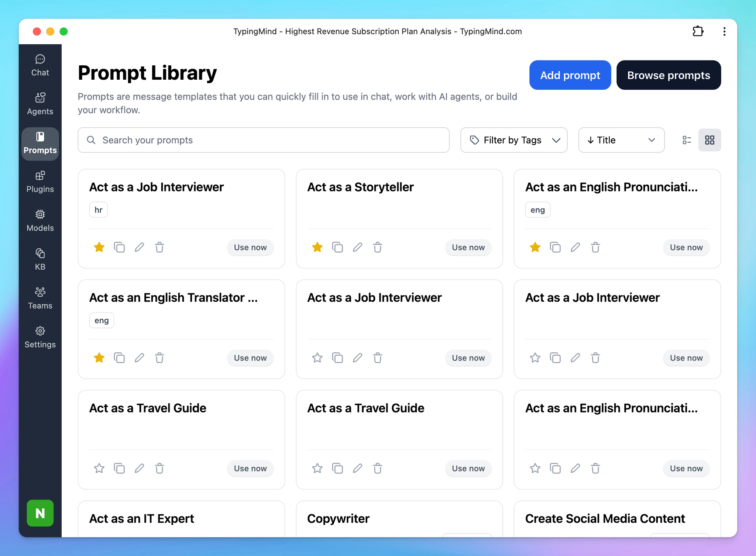Open the Title sort dropdown
This screenshot has height=556, width=756.
pos(621,140)
